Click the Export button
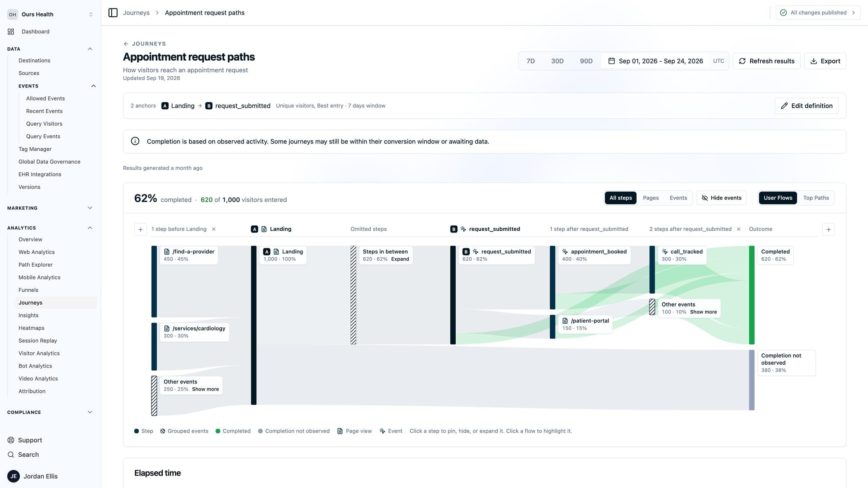This screenshot has width=868, height=488. click(825, 61)
